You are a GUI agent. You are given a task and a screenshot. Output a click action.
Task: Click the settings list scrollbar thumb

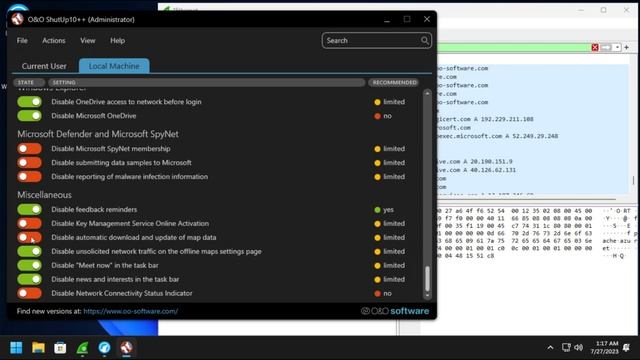(427, 278)
